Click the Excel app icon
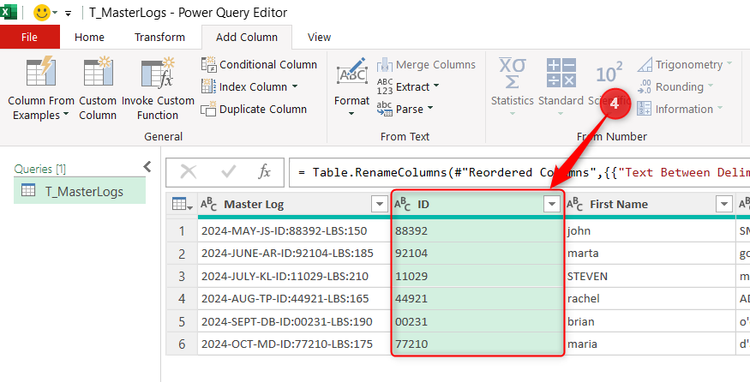 (8, 12)
